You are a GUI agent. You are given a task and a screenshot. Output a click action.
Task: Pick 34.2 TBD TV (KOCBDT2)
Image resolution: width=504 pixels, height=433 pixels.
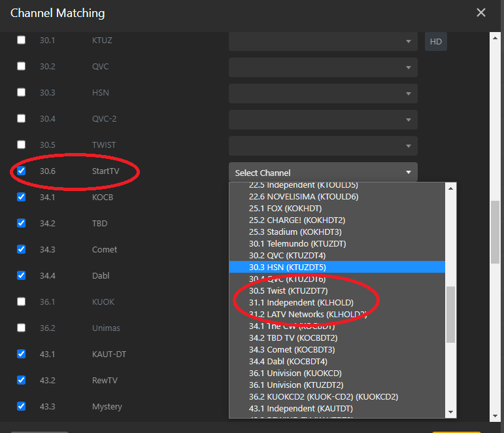coord(337,338)
